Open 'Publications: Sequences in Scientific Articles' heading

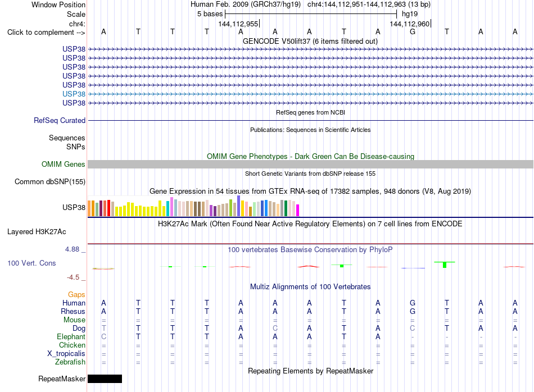pyautogui.click(x=310, y=130)
